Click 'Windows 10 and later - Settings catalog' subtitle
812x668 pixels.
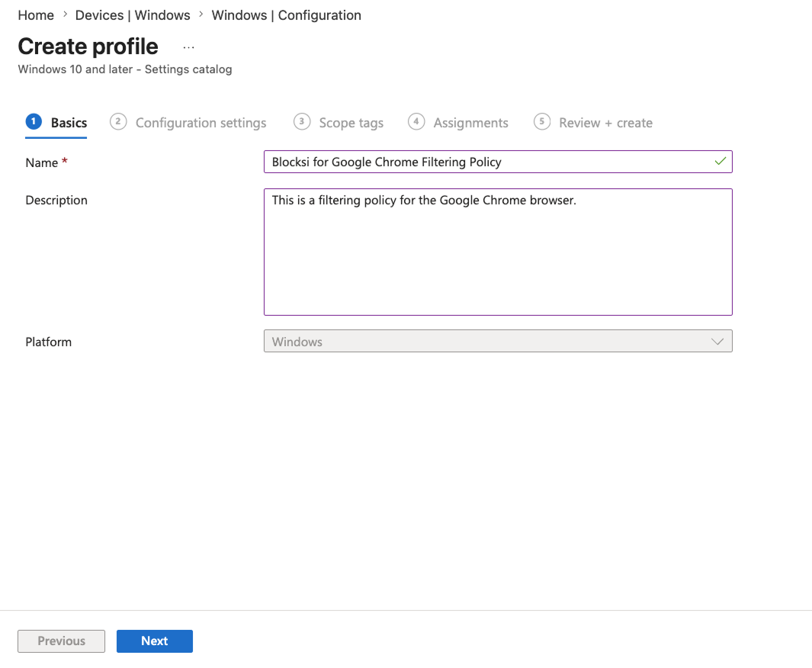tap(125, 69)
